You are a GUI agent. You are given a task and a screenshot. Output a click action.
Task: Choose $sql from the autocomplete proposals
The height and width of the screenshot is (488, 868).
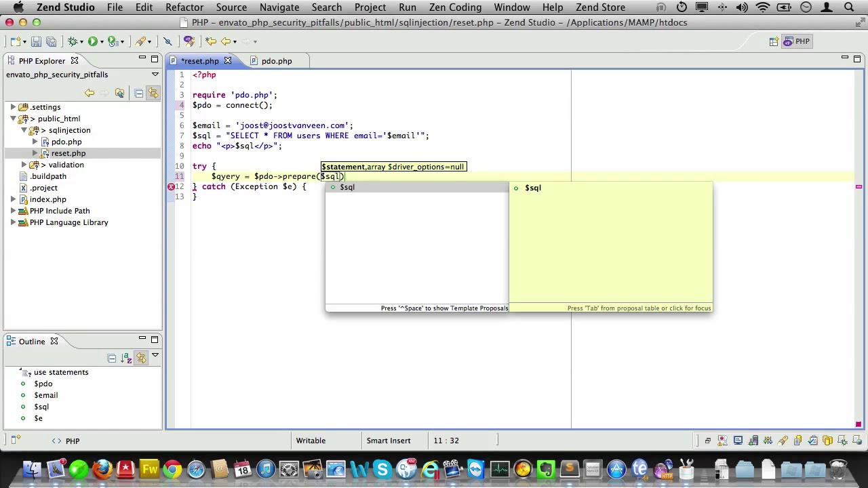(x=416, y=187)
